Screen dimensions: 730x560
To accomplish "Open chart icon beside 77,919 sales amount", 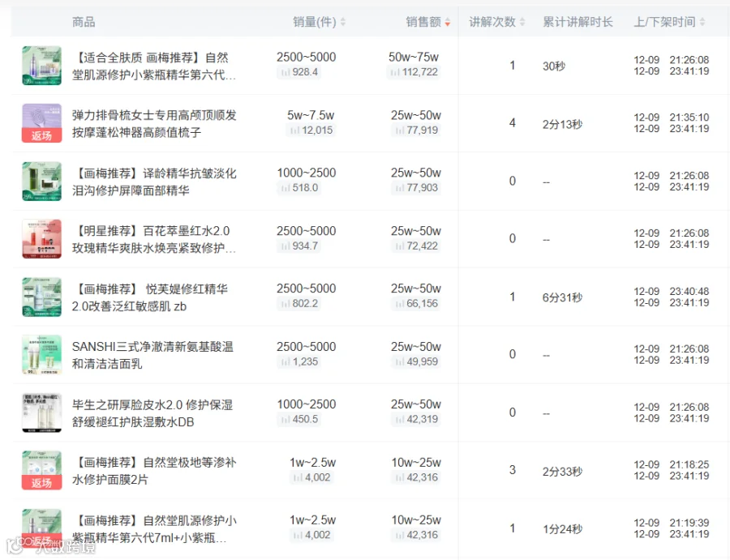I will click(x=399, y=130).
